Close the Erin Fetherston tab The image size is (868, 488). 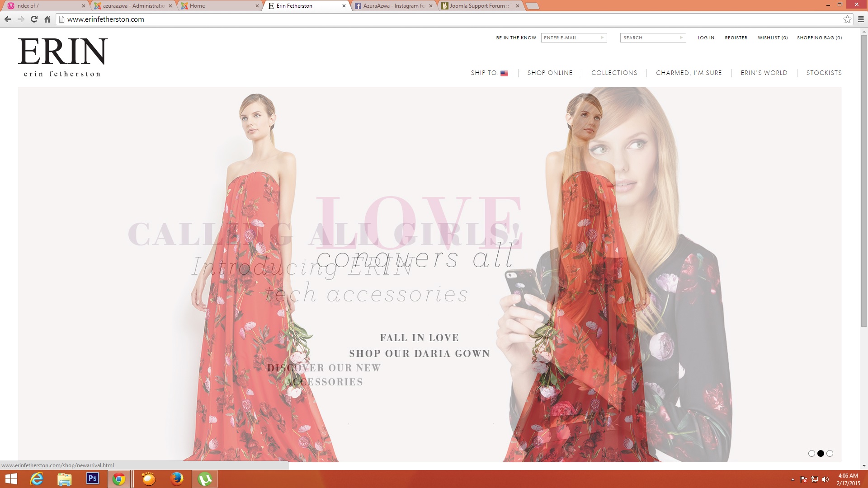pos(344,6)
